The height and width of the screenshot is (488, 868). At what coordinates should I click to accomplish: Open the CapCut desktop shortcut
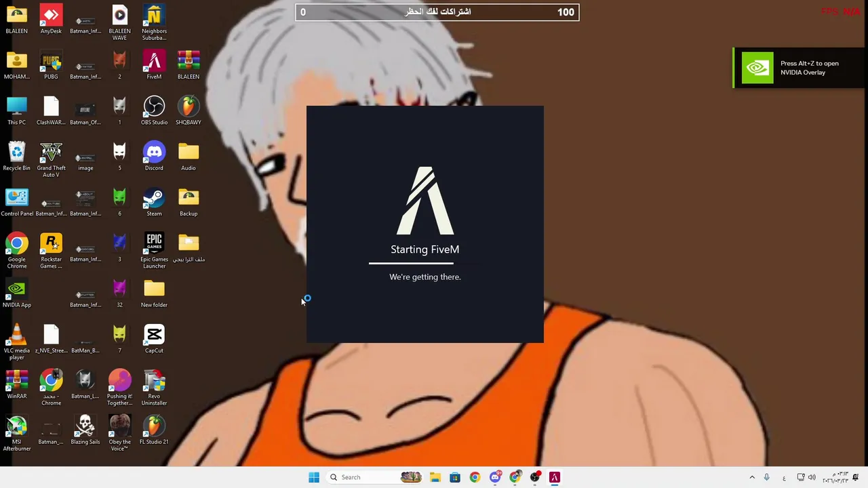pyautogui.click(x=154, y=339)
